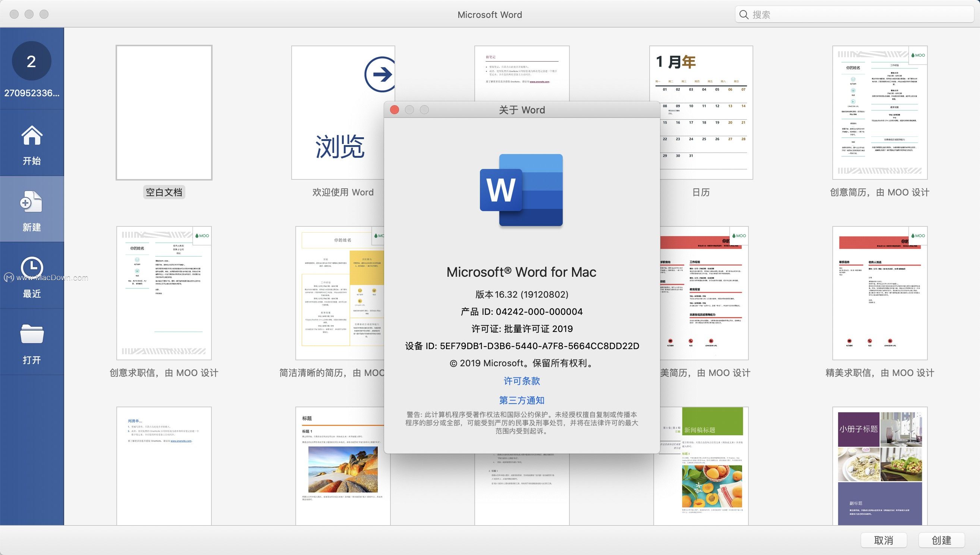Pick the 日历 calendar template
This screenshot has height=555, width=980.
(x=701, y=112)
